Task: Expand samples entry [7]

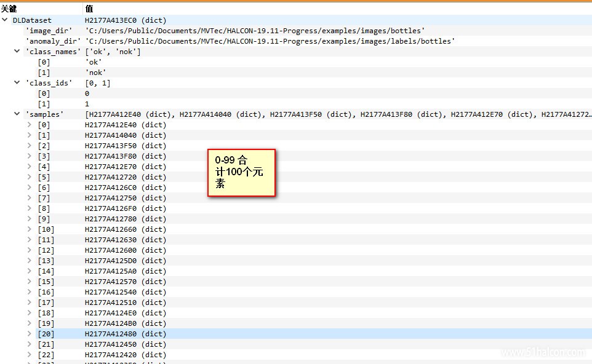Action: (x=30, y=197)
